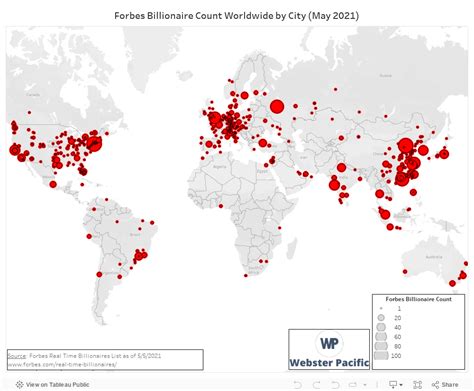Select the London bubble in England
The height and width of the screenshot is (391, 474).
215,118
